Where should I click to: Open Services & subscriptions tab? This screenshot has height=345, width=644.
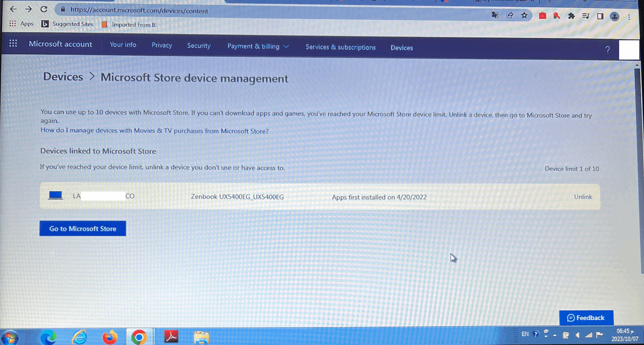(x=340, y=47)
